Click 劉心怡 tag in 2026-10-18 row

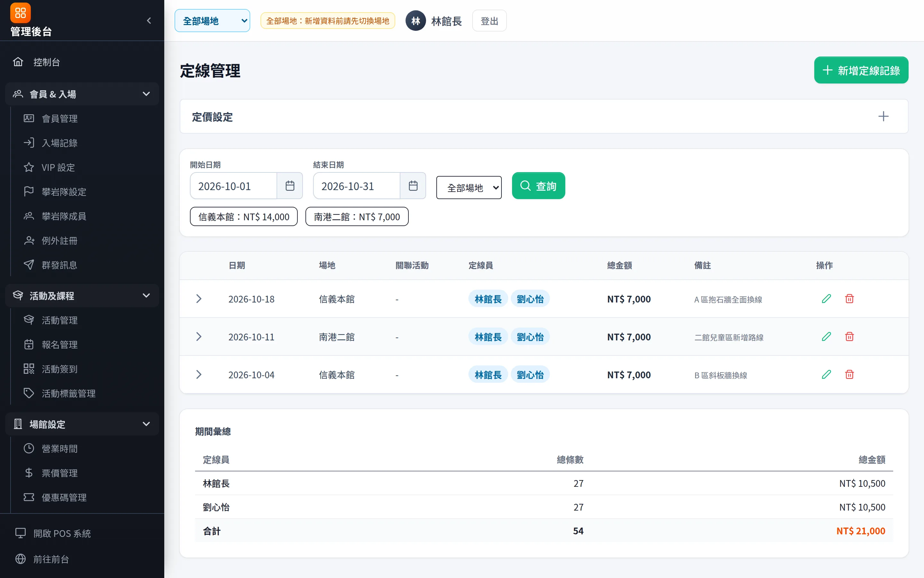tap(530, 299)
